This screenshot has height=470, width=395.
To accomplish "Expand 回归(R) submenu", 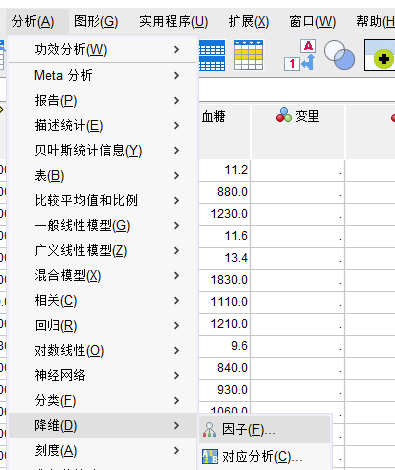I will click(102, 326).
